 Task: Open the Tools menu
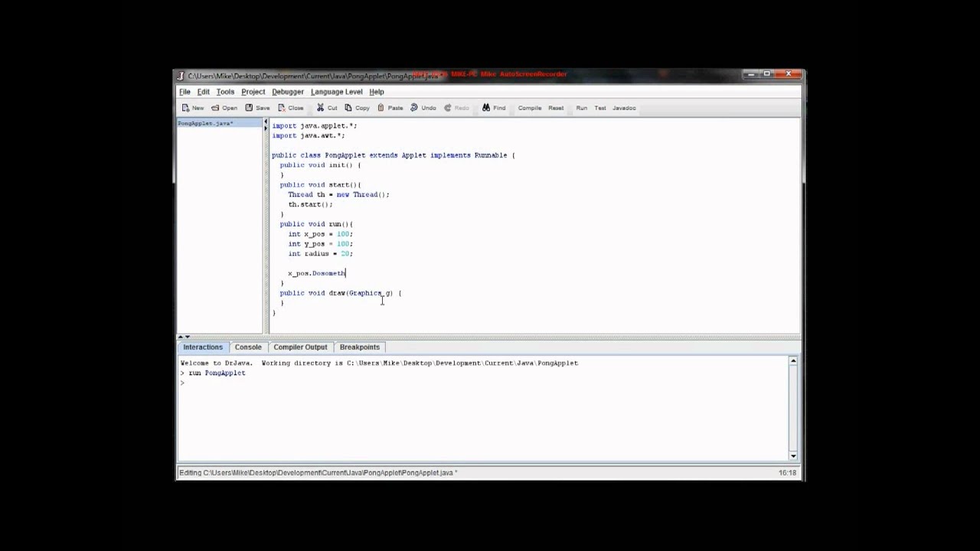coord(225,92)
